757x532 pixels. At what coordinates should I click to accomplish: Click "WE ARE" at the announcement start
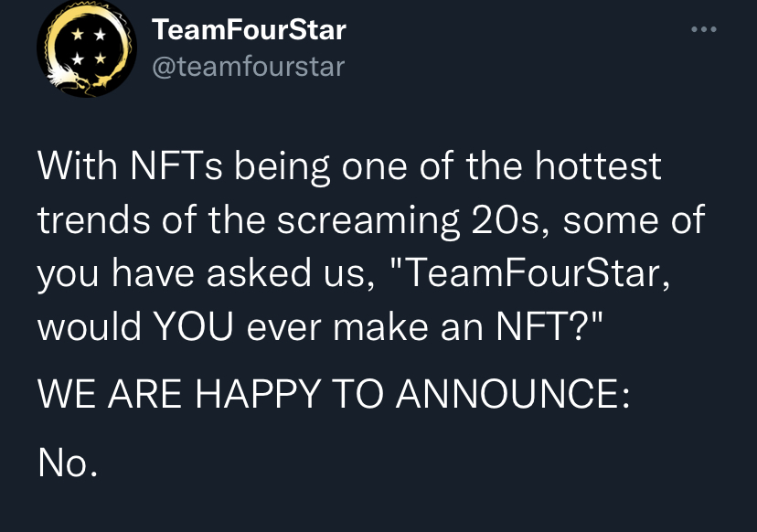pyautogui.click(x=110, y=394)
